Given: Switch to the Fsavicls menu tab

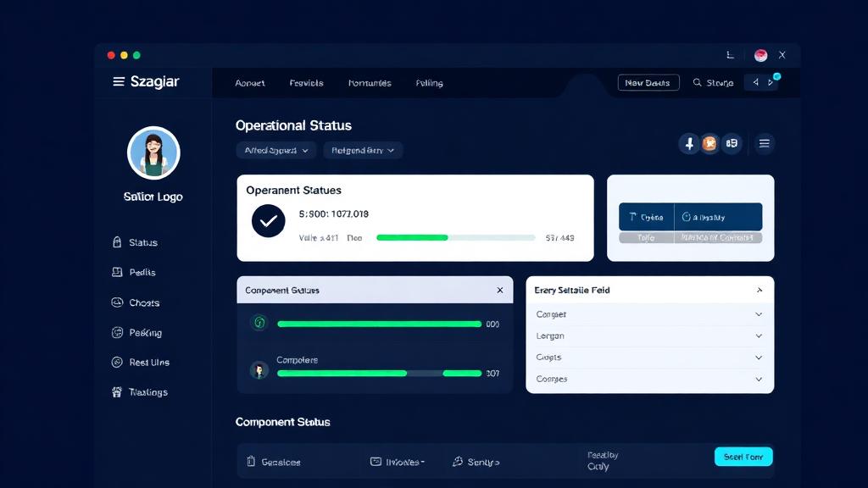Looking at the screenshot, I should pos(306,83).
